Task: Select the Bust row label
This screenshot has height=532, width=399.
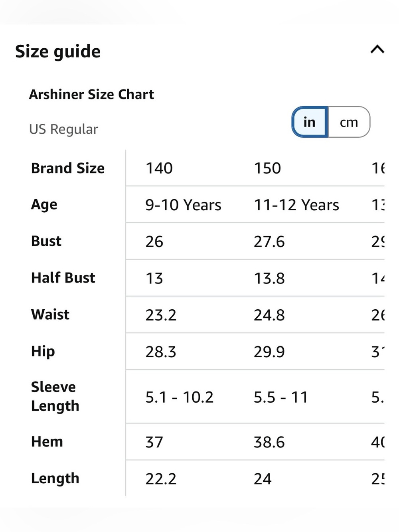Action: pos(46,241)
